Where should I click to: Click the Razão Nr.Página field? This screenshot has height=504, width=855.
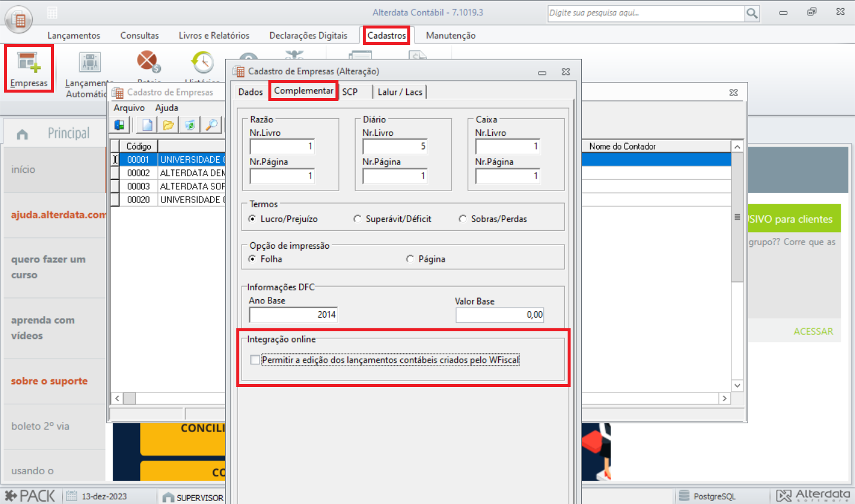(282, 176)
